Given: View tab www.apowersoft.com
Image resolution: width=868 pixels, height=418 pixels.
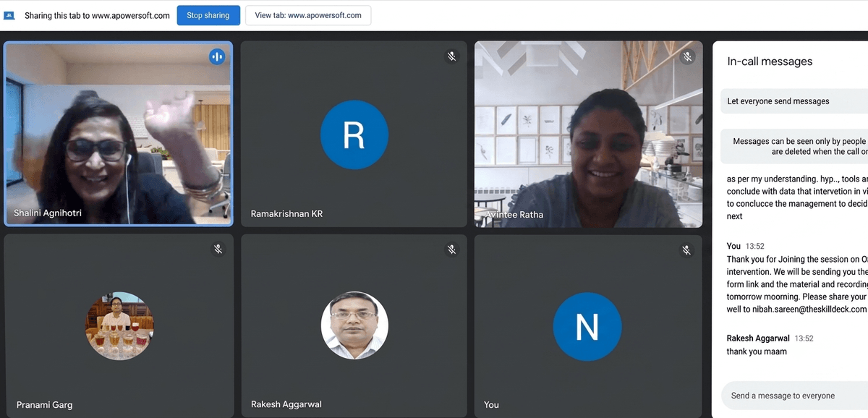Looking at the screenshot, I should [x=308, y=15].
